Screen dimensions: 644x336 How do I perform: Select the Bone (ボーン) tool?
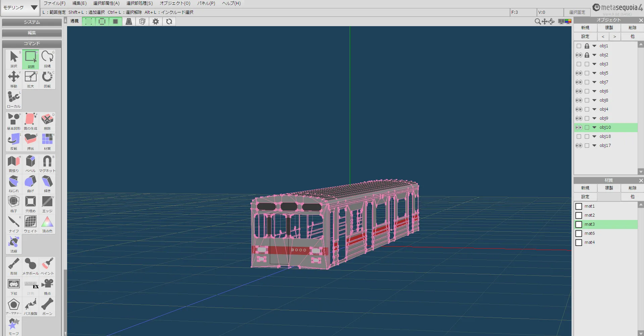click(47, 306)
